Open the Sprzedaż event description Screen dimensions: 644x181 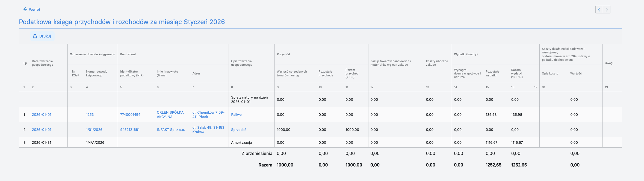click(239, 130)
